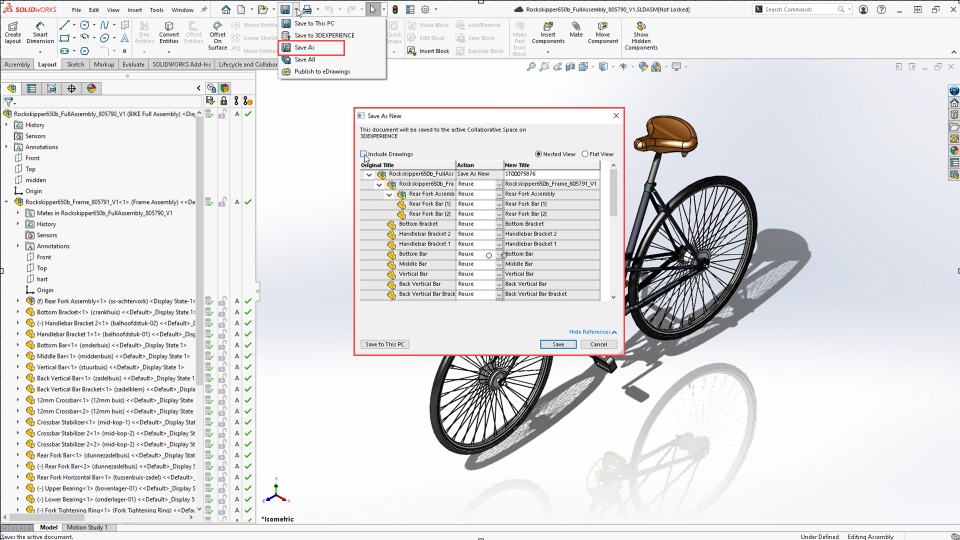
Task: Click the Insert Block tool
Action: [x=429, y=51]
